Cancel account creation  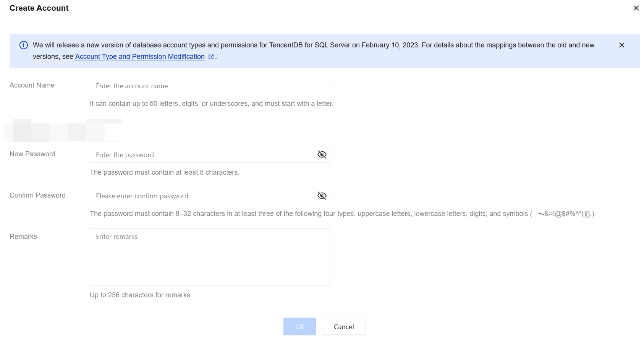click(343, 326)
